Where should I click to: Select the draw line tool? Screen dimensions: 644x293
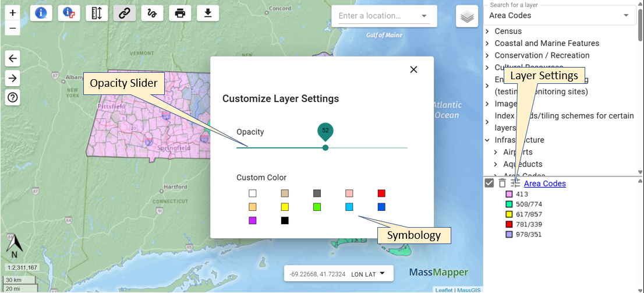pos(153,13)
